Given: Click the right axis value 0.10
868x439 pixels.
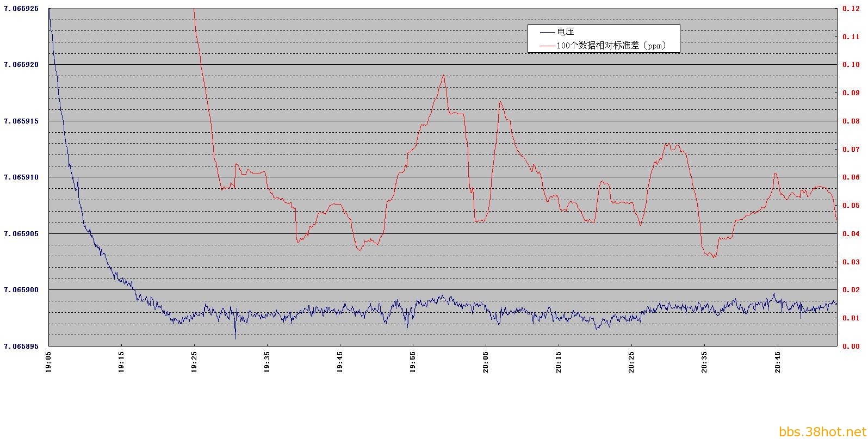Looking at the screenshot, I should tap(851, 65).
